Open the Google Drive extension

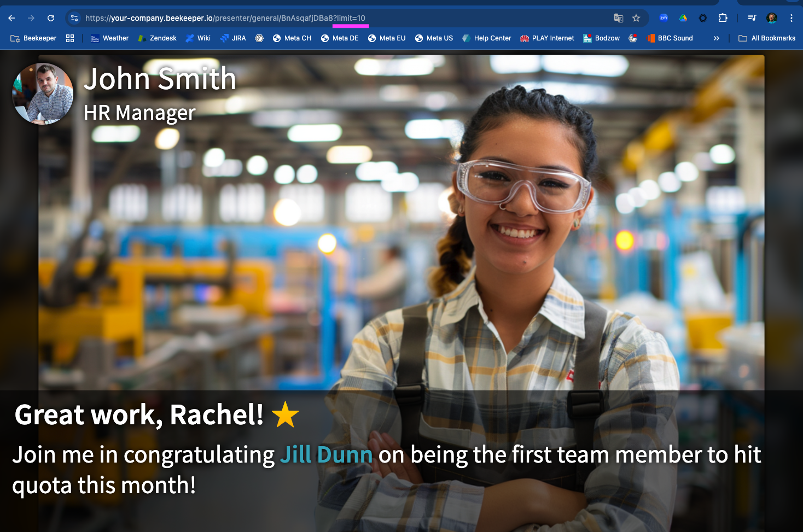click(683, 18)
